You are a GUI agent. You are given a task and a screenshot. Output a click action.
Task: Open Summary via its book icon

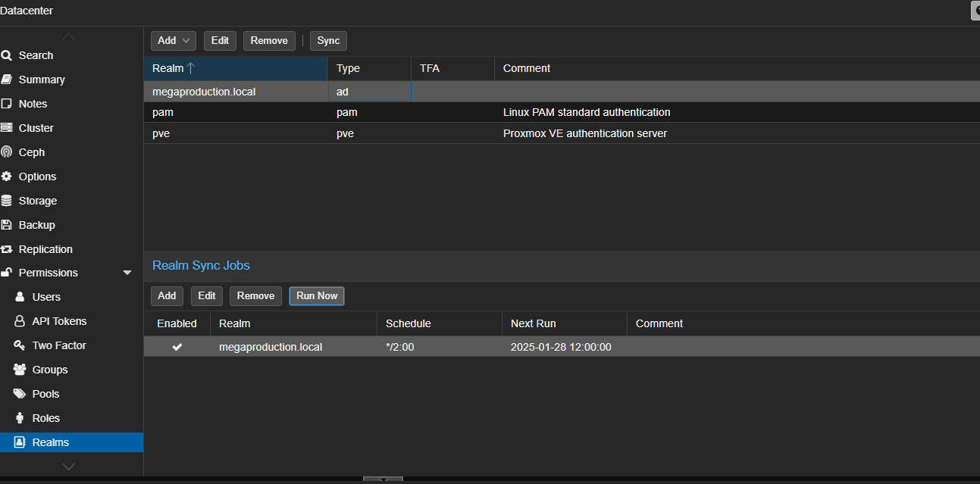6,80
